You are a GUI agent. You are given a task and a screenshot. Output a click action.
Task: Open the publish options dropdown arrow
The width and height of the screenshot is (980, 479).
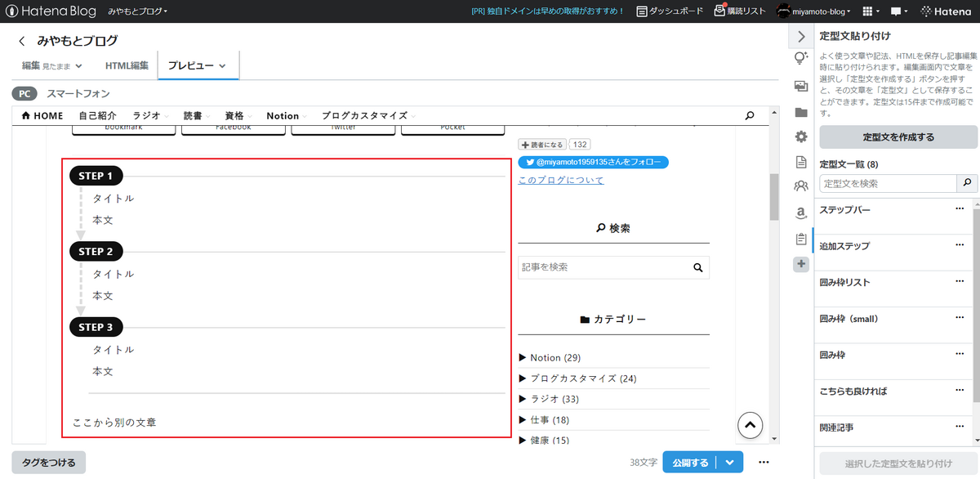(x=729, y=463)
